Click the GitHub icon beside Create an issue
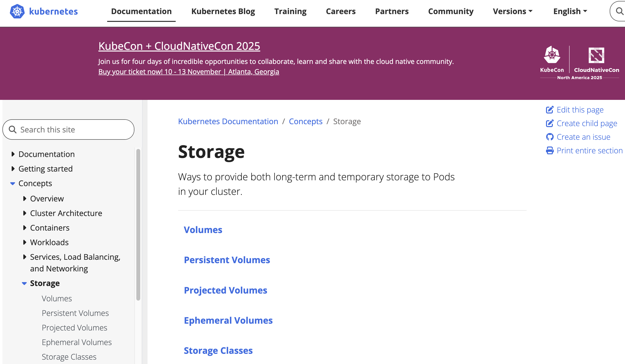Screen dimensions: 625x364 tap(549, 137)
